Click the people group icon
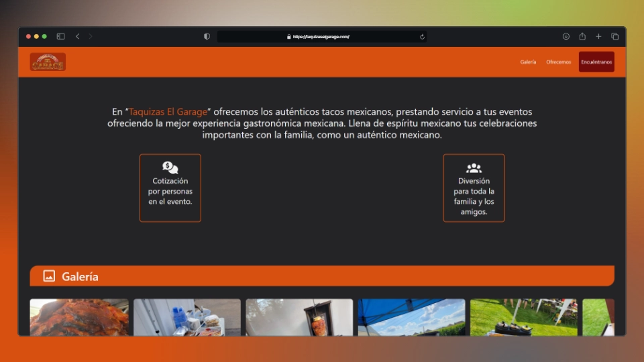The width and height of the screenshot is (644, 362). [474, 168]
